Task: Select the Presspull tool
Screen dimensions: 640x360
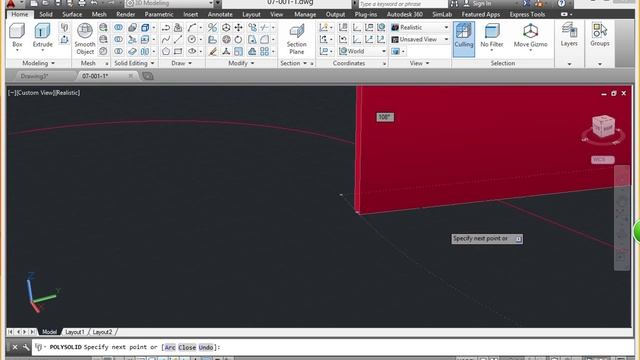Action: pos(64,40)
